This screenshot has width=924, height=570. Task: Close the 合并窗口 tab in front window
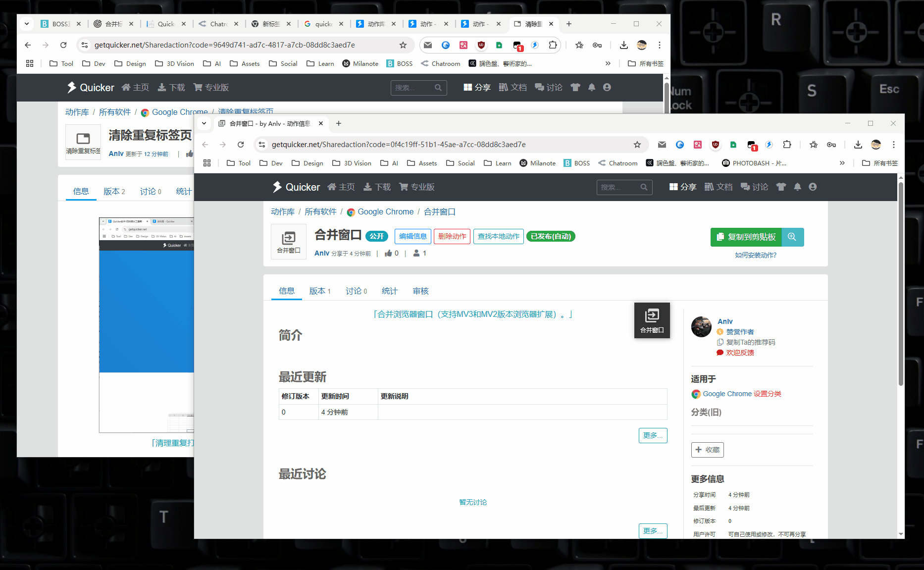click(321, 123)
